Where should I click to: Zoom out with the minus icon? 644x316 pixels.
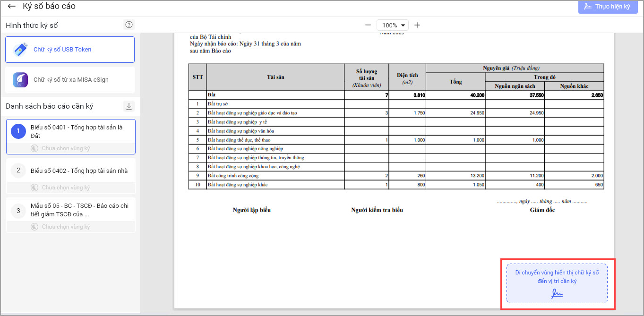pos(368,25)
